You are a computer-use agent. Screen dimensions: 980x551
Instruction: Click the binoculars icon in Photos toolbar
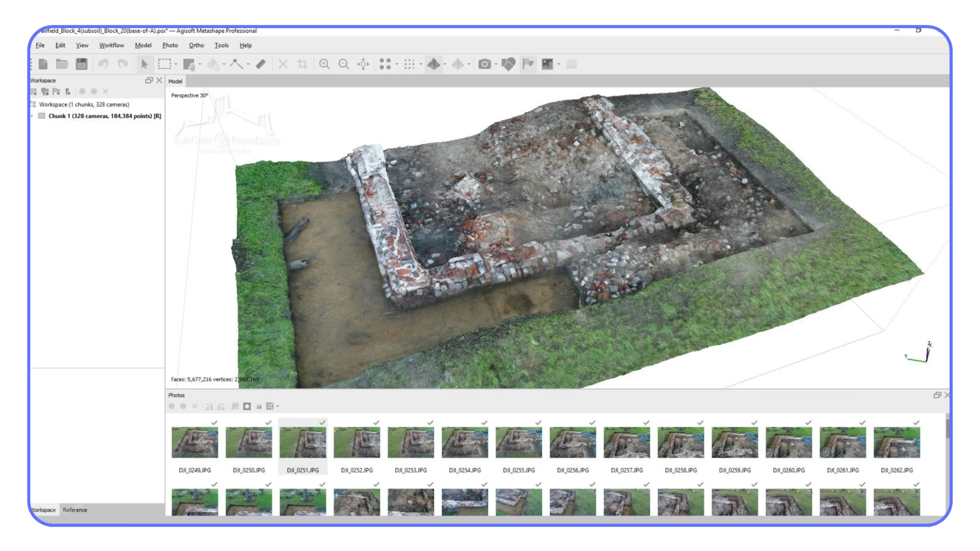(235, 406)
